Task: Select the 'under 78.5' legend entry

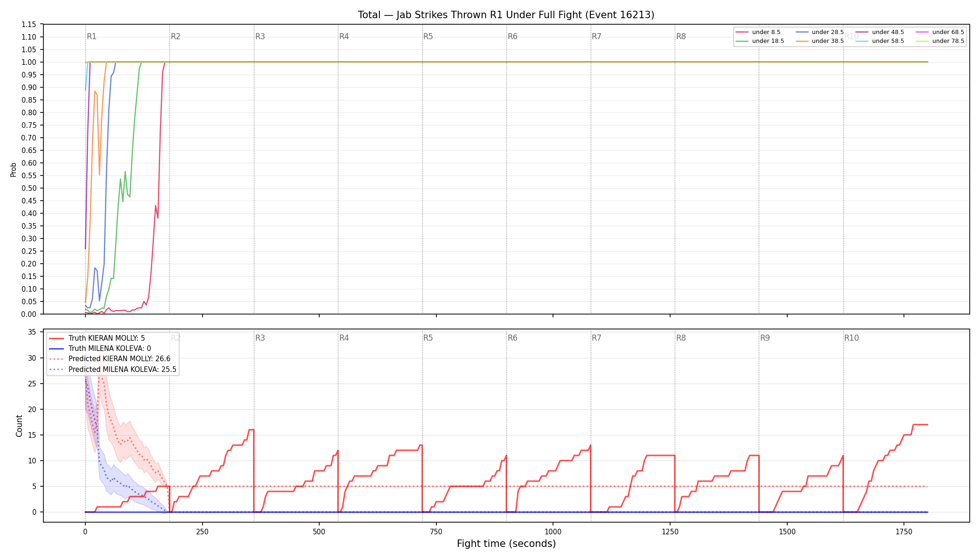Action: click(940, 41)
